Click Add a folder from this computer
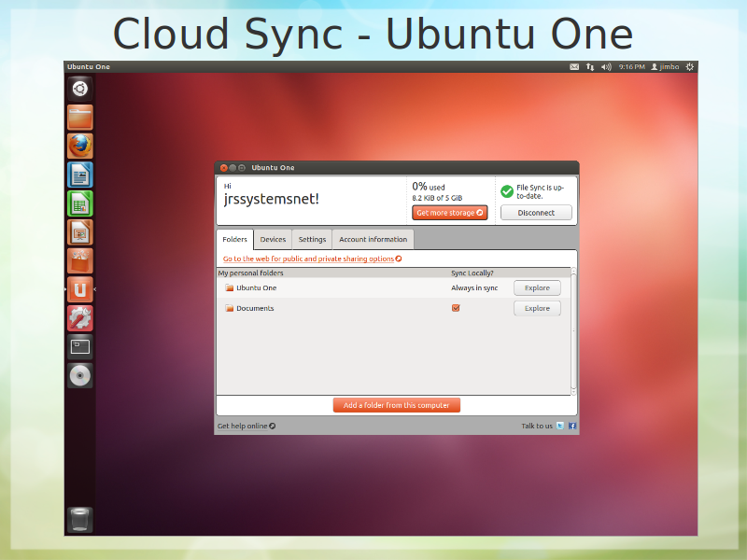 (396, 405)
